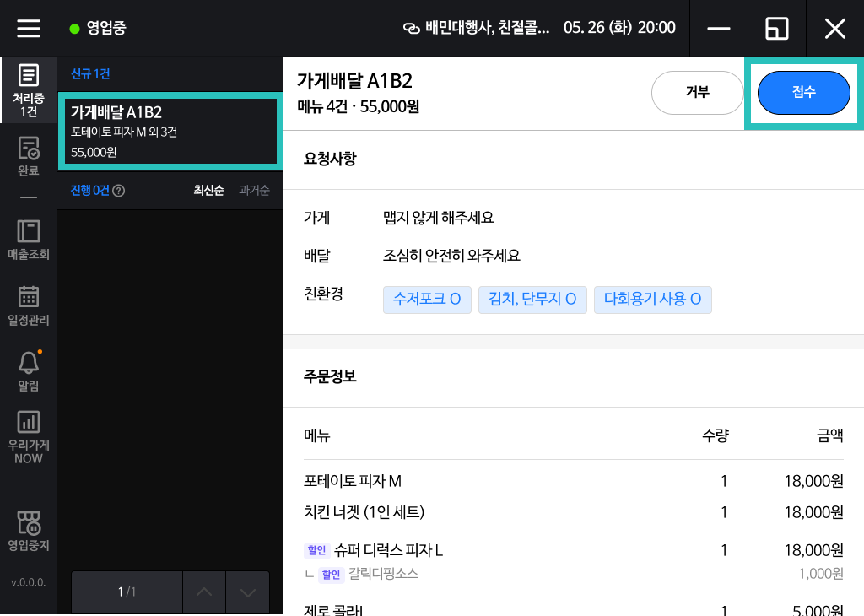Image resolution: width=864 pixels, height=616 pixels.
Task: Select the 가게배달 A1B2 order card
Action: 170,132
